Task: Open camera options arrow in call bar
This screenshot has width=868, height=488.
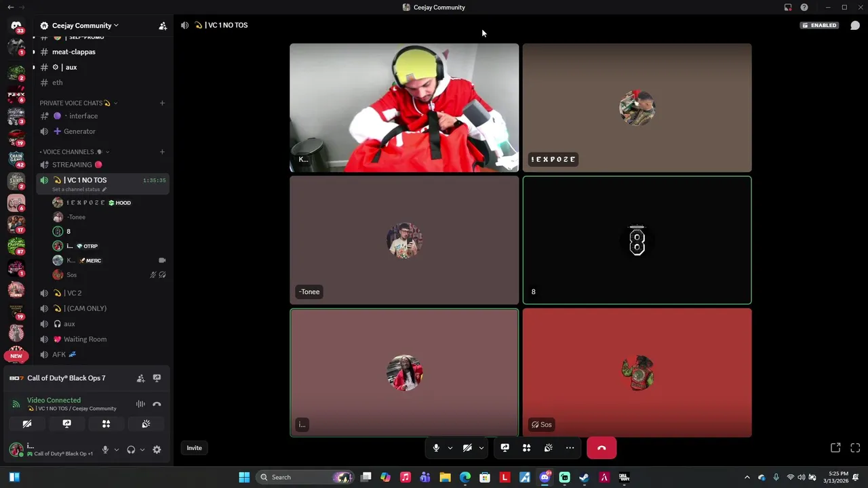Action: point(481,448)
